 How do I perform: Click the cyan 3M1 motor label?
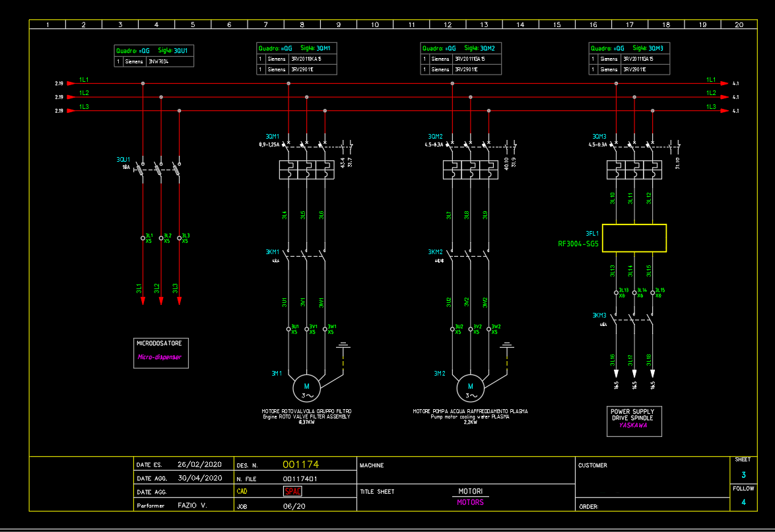[277, 374]
